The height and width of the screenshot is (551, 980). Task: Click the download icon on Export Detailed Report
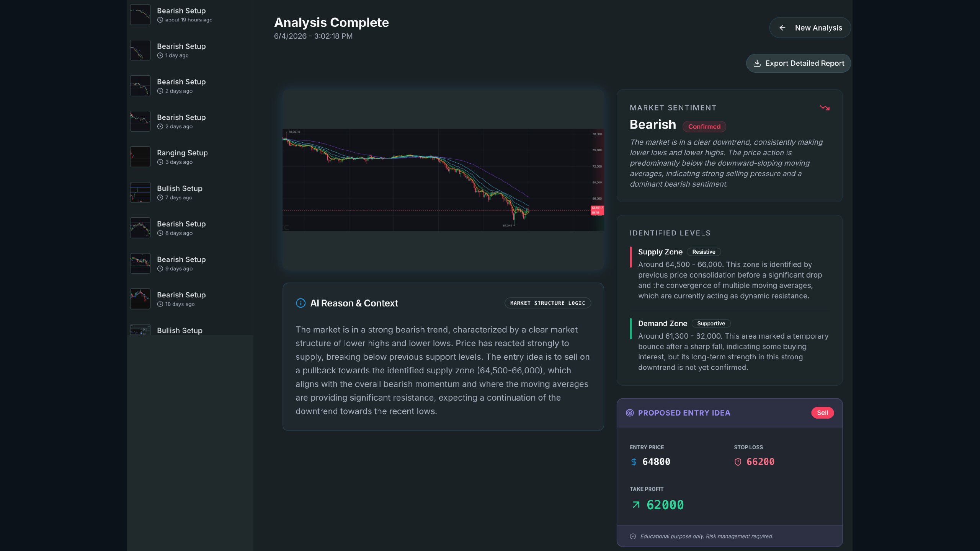click(x=757, y=63)
